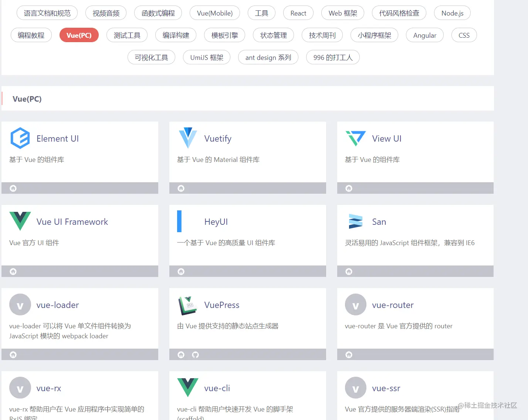
Task: Click the San logo icon
Action: (356, 221)
